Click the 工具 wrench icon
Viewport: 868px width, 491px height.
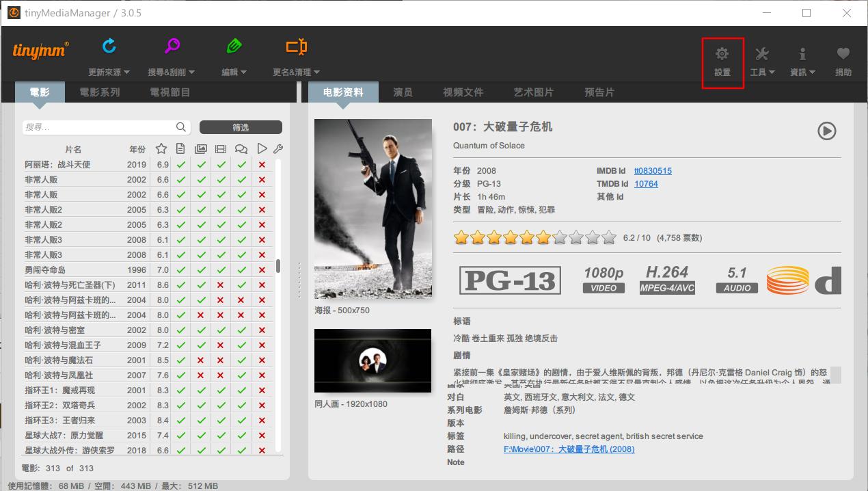coord(761,52)
